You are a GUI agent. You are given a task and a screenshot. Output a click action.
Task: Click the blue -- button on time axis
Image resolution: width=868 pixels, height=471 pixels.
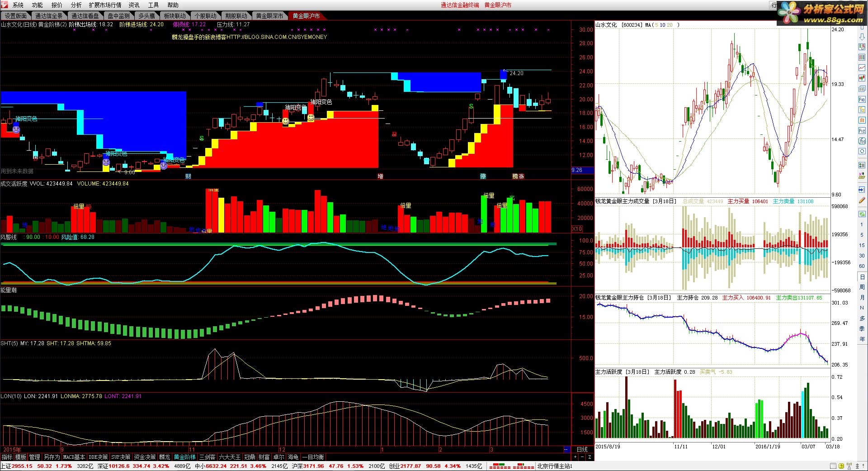566,449
